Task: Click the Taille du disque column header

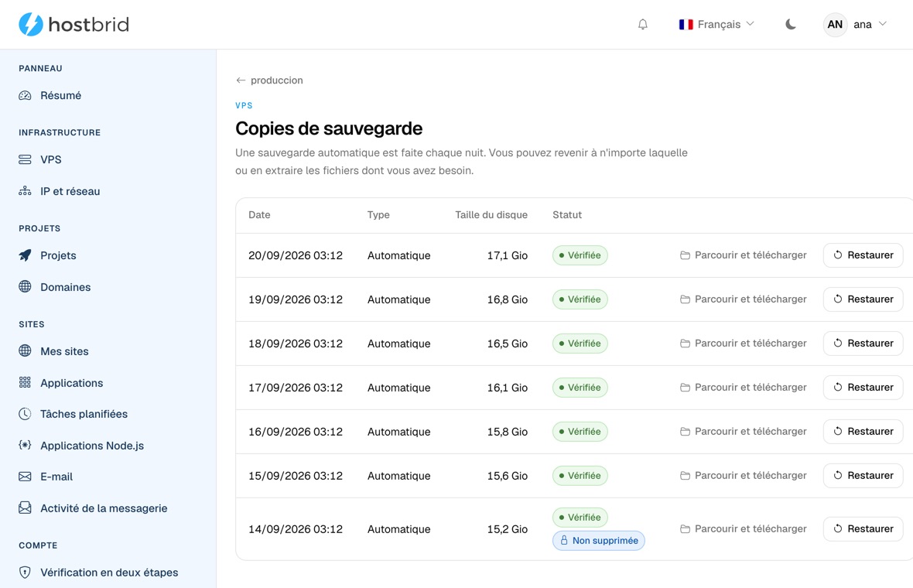Action: (x=491, y=215)
